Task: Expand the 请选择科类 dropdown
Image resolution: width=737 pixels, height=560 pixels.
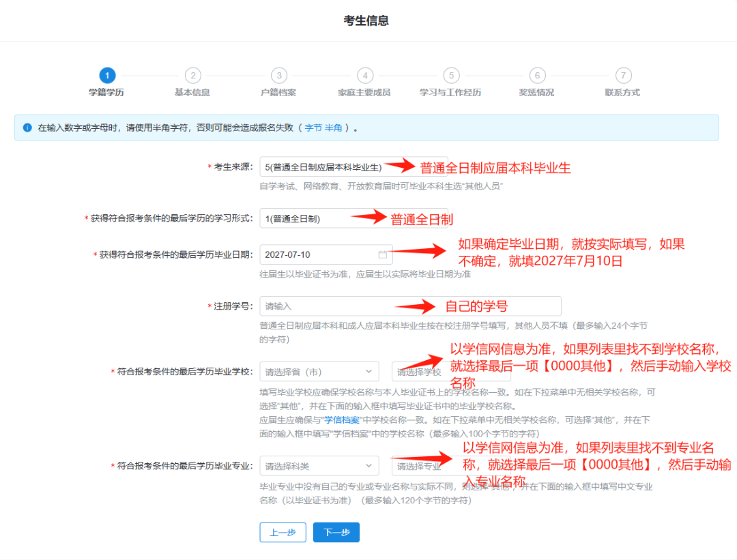Action: pos(319,466)
